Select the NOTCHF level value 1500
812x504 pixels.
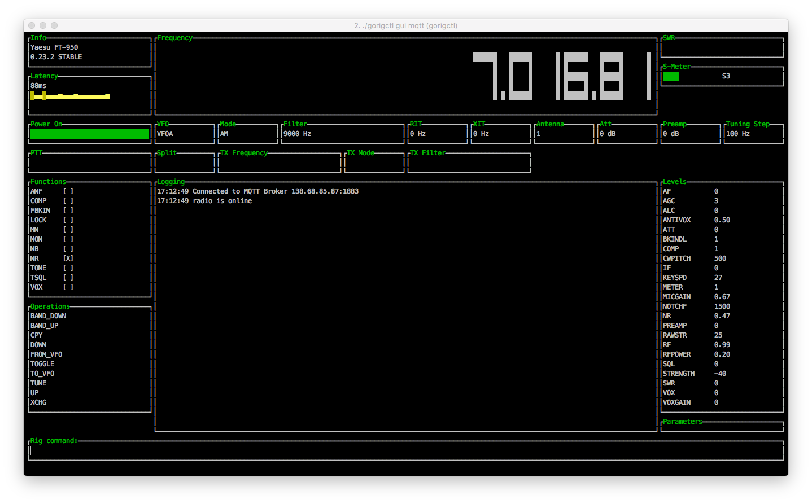click(722, 306)
